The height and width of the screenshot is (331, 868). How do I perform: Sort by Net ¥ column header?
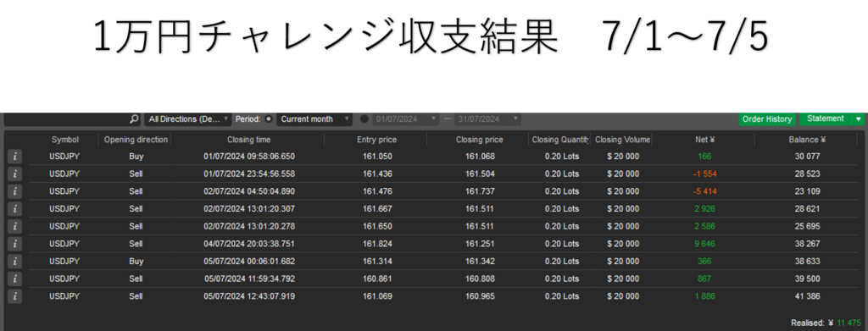(704, 140)
